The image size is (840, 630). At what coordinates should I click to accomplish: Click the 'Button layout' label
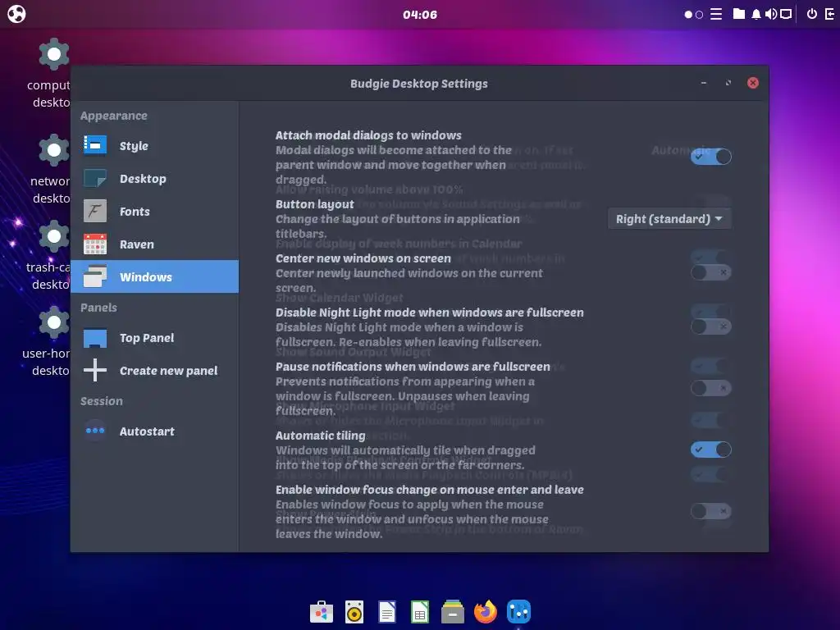coord(314,204)
